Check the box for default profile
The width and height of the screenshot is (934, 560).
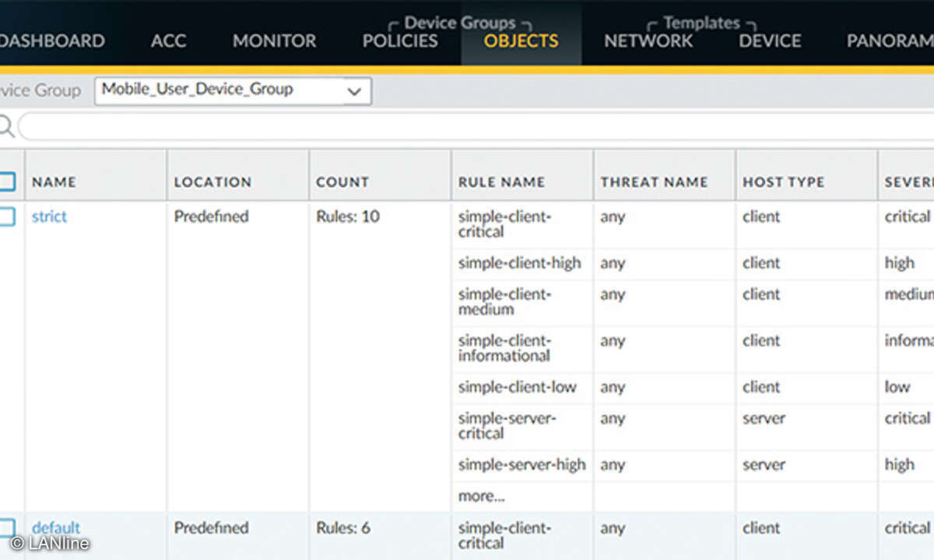(6, 527)
